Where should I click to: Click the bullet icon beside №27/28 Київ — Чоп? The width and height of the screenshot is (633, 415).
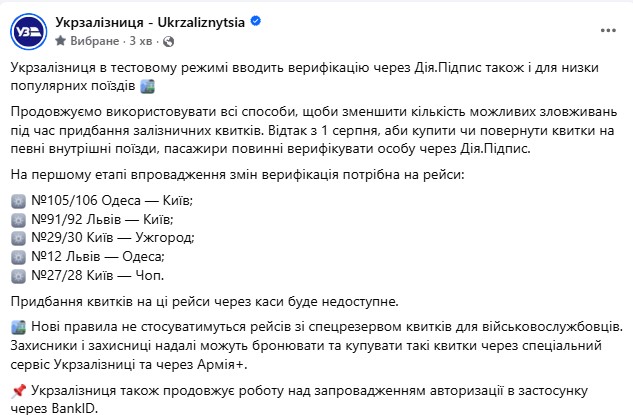point(19,275)
